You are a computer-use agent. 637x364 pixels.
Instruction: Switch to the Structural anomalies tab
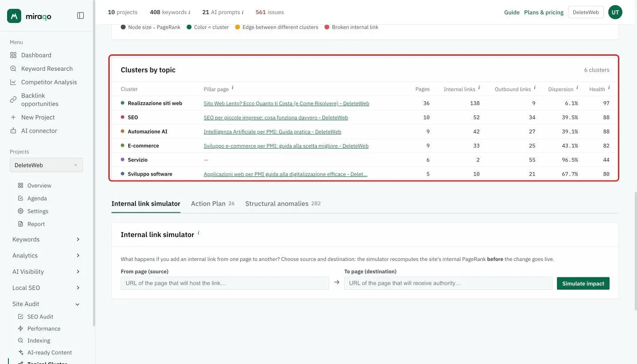283,203
